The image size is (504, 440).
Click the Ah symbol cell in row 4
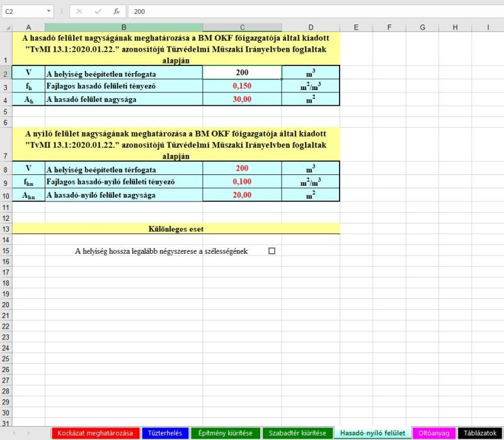(x=28, y=99)
